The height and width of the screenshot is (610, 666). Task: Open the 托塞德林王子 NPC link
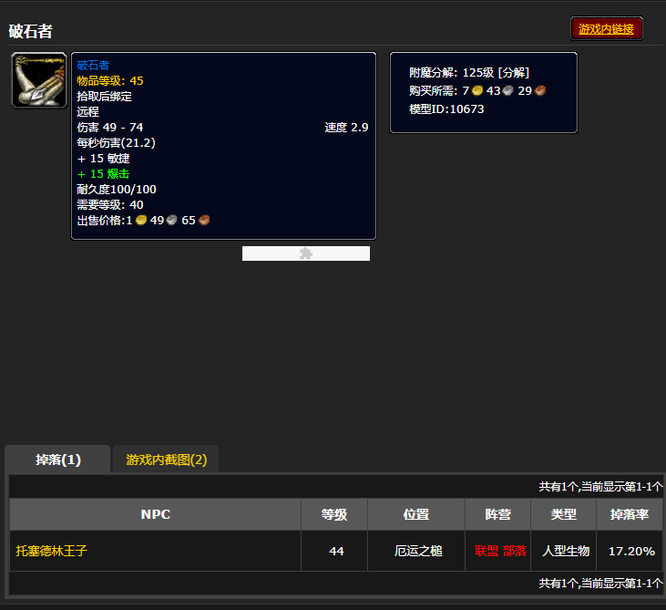point(51,551)
